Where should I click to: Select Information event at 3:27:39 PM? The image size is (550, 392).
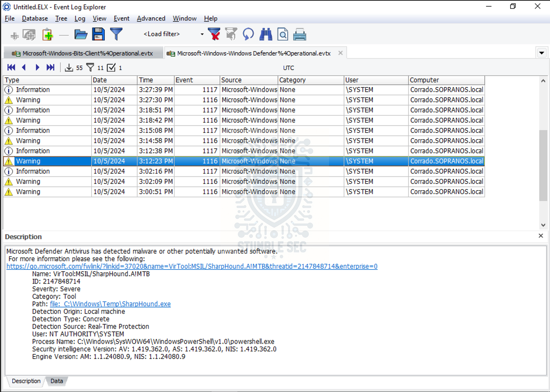click(244, 90)
